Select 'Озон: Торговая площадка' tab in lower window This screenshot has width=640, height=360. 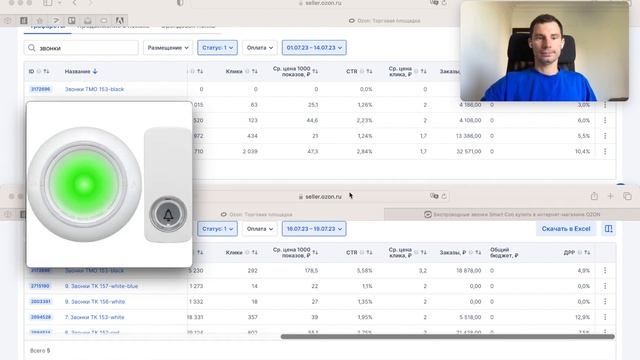pyautogui.click(x=256, y=214)
